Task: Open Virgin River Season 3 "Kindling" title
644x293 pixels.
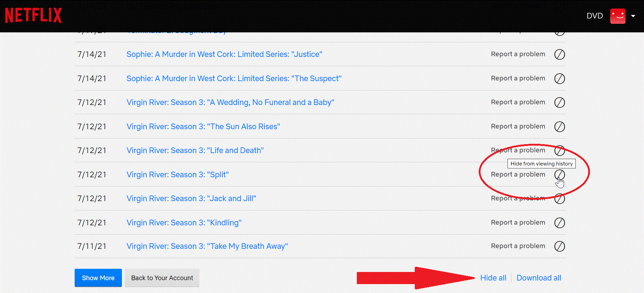Action: click(184, 223)
